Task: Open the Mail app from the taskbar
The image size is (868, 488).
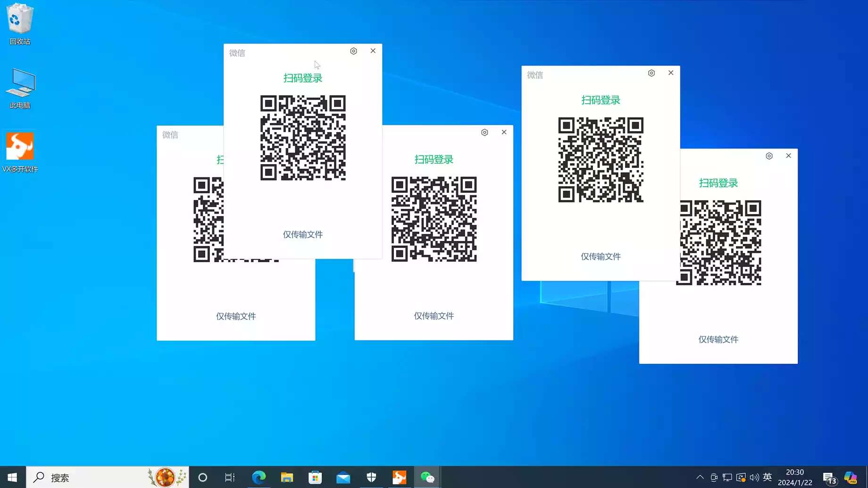Action: coord(343,477)
